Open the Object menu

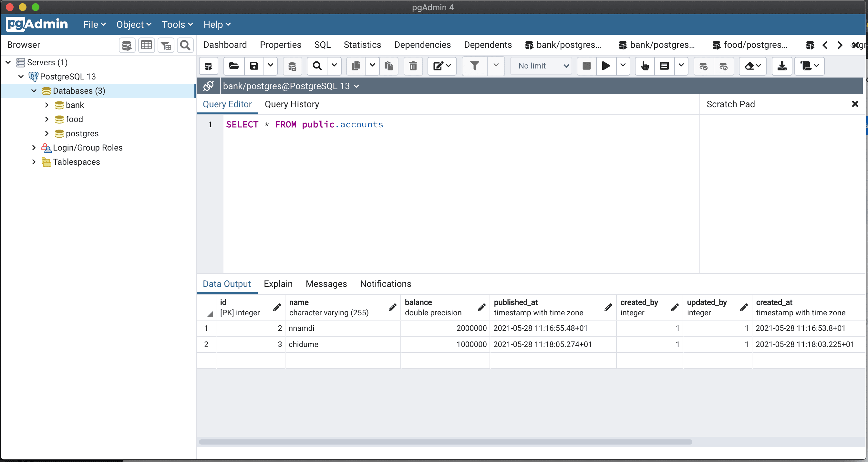click(134, 25)
